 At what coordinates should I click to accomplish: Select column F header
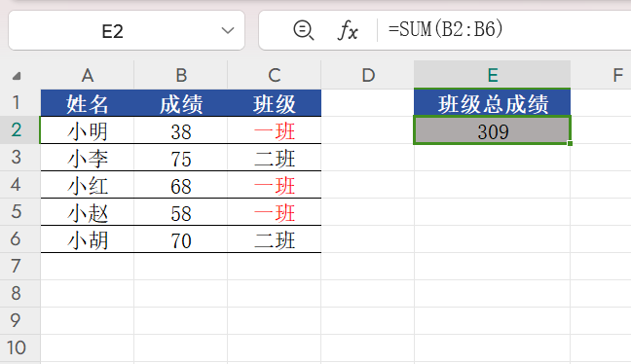click(x=601, y=75)
